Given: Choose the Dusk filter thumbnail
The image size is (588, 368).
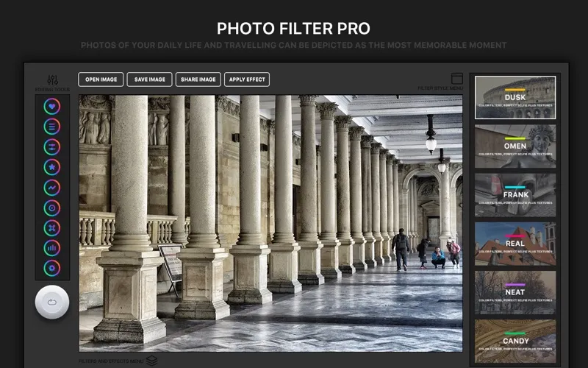Looking at the screenshot, I should coord(514,97).
